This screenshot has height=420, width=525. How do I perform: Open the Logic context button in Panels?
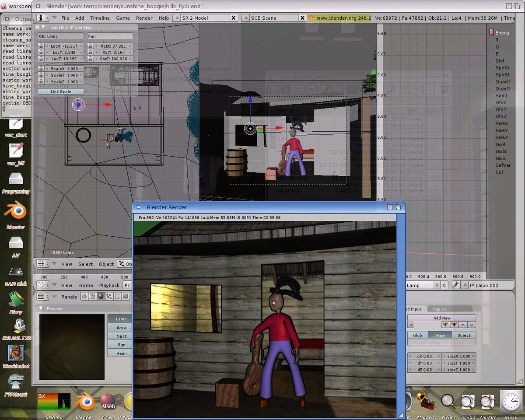click(84, 296)
